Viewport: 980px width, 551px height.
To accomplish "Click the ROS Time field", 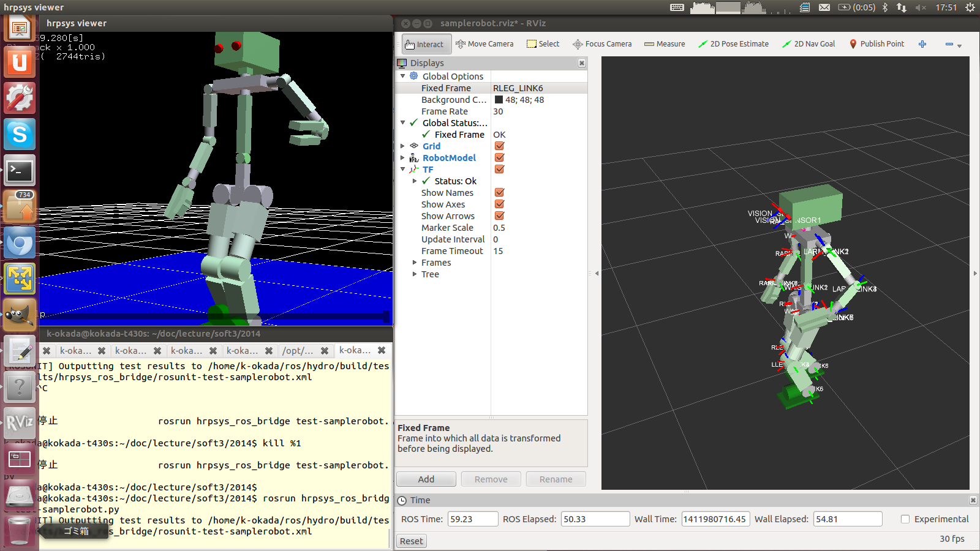I will [x=473, y=519].
